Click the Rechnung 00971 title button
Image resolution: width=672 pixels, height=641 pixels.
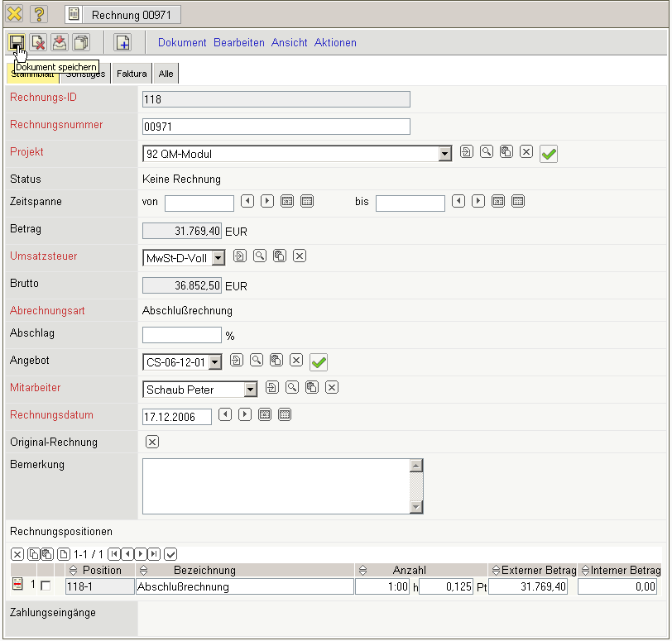(x=122, y=14)
